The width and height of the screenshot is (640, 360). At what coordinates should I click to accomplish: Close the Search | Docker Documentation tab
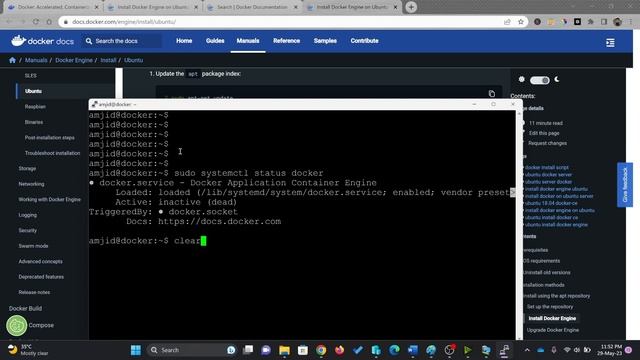[x=296, y=7]
